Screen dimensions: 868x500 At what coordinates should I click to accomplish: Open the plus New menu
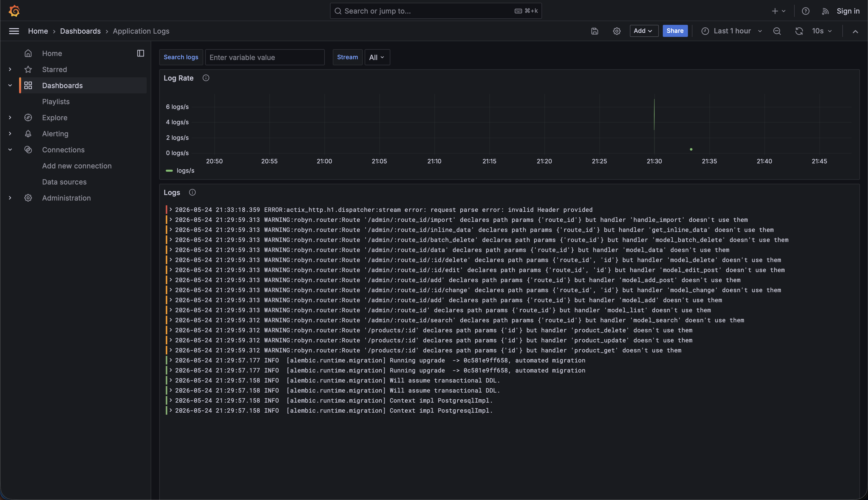(778, 11)
